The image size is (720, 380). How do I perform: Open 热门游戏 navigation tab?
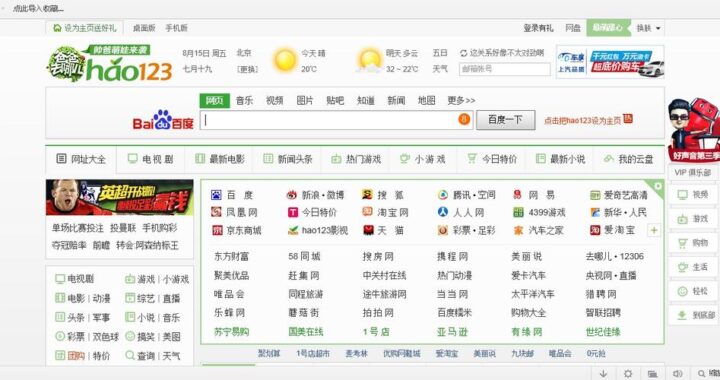356,159
